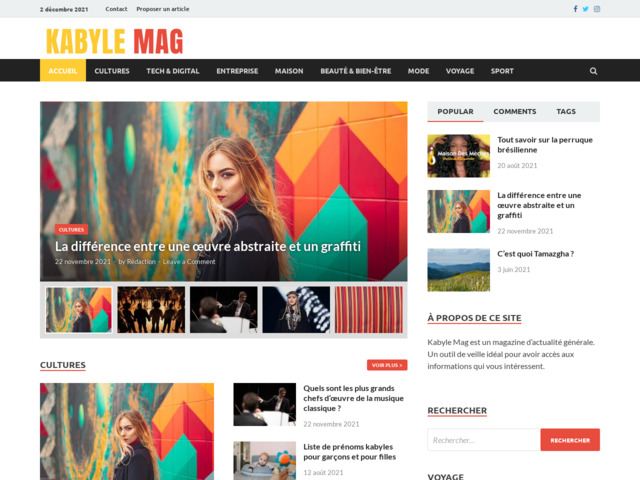Open the Cultures menu item
Image resolution: width=640 pixels, height=480 pixels.
tap(112, 71)
